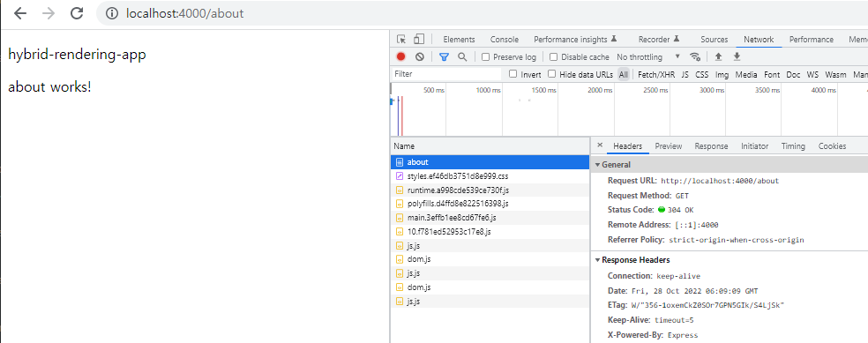Filter requests by Font
Screen dimensions: 868x343
[772, 74]
